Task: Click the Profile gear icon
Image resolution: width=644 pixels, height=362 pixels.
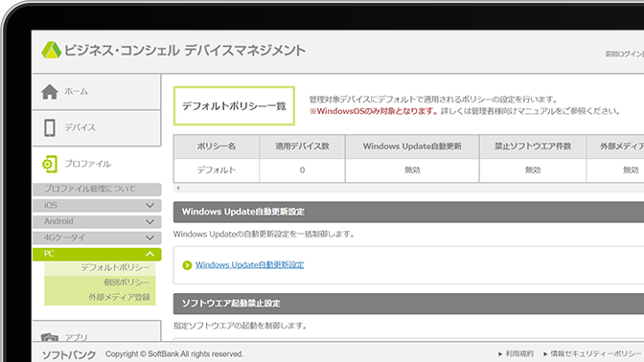Action: click(x=50, y=164)
